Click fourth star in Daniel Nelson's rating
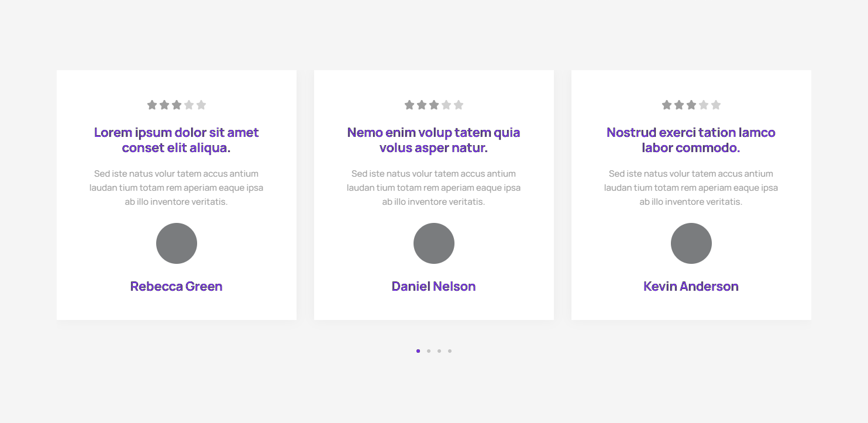The height and width of the screenshot is (423, 868). (446, 105)
